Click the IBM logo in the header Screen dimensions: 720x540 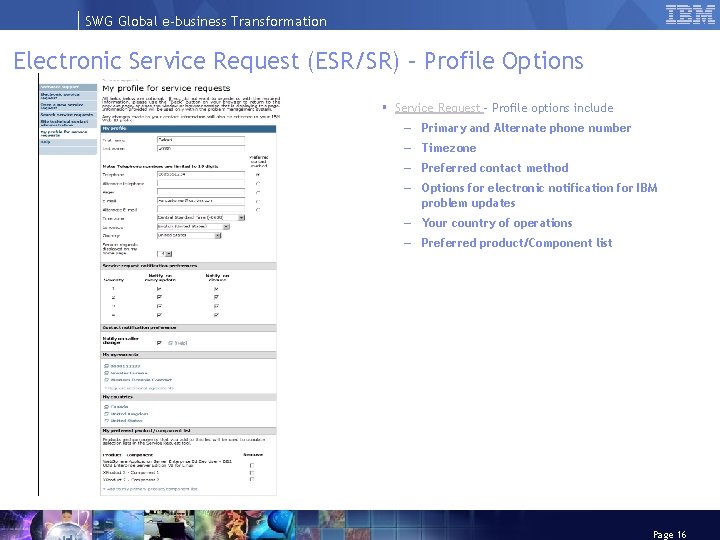click(x=690, y=14)
